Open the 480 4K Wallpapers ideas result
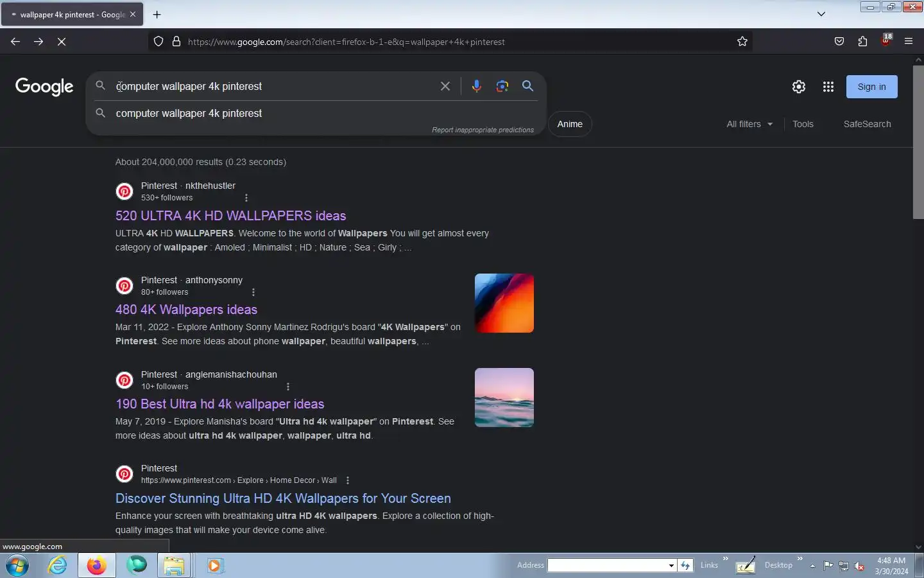This screenshot has width=924, height=578. 186,310
